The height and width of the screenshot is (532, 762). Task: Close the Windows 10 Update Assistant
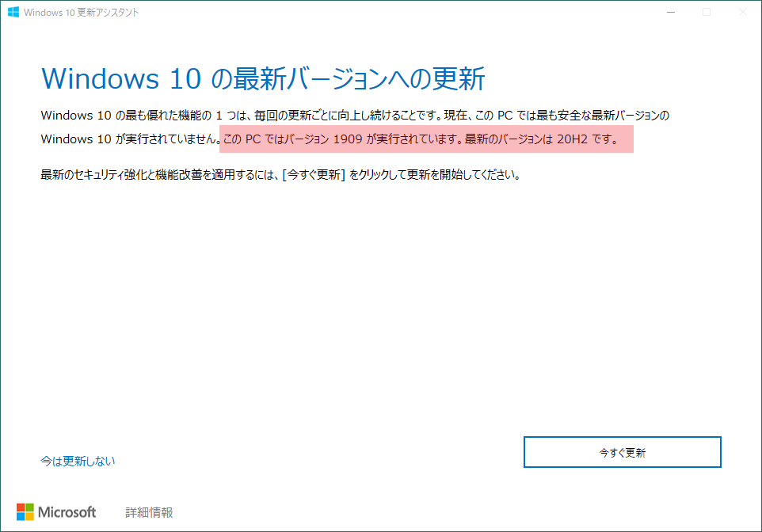[741, 12]
